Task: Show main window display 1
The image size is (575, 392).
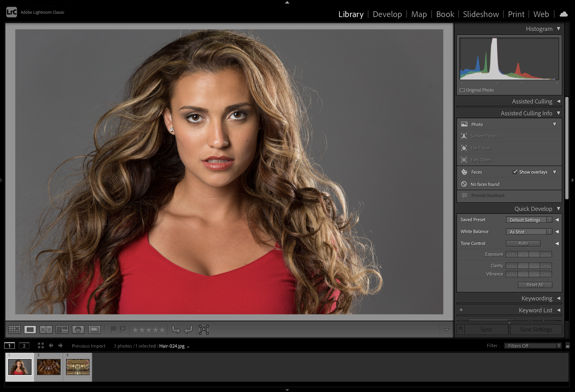Action: 10,346
